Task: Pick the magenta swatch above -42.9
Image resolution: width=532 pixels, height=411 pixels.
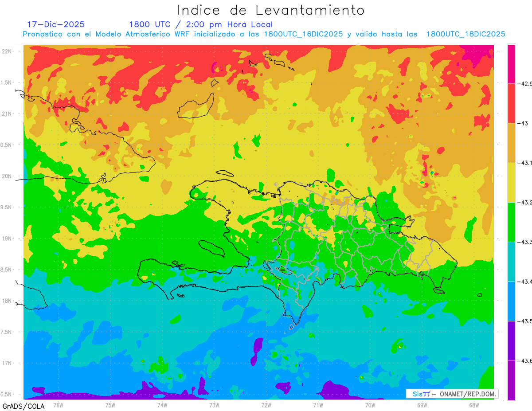Action: 511,64
